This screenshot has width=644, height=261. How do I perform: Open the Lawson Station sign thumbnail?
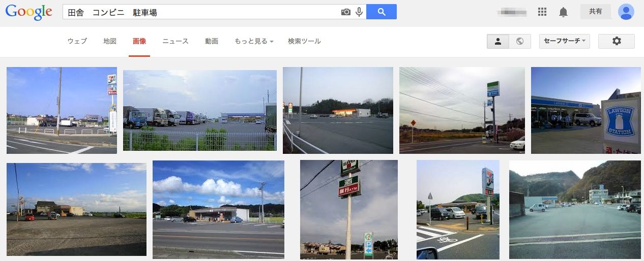tap(586, 110)
